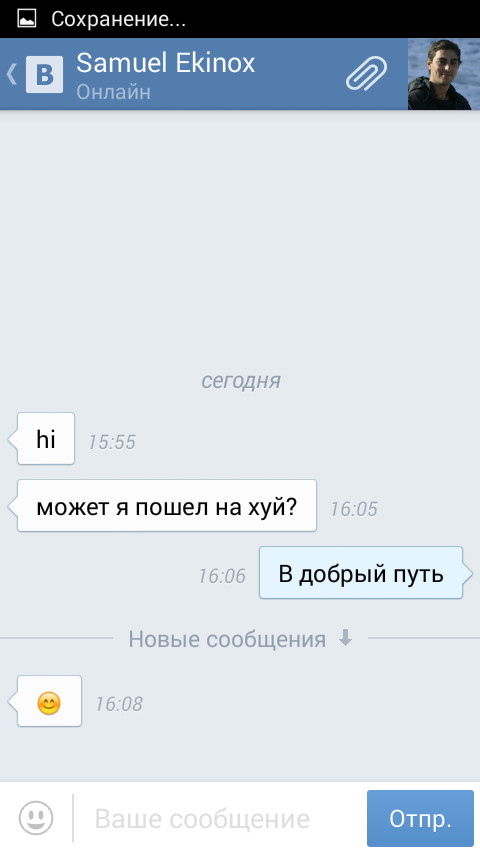Viewport: 480px width, 854px height.
Task: Tap the Новые сообщения divider label
Action: pyautogui.click(x=227, y=639)
